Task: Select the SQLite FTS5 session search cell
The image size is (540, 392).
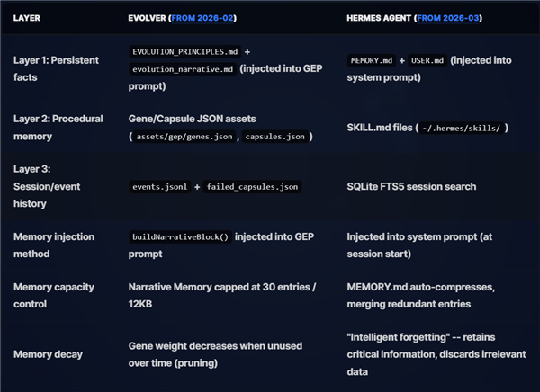Action: 411,186
